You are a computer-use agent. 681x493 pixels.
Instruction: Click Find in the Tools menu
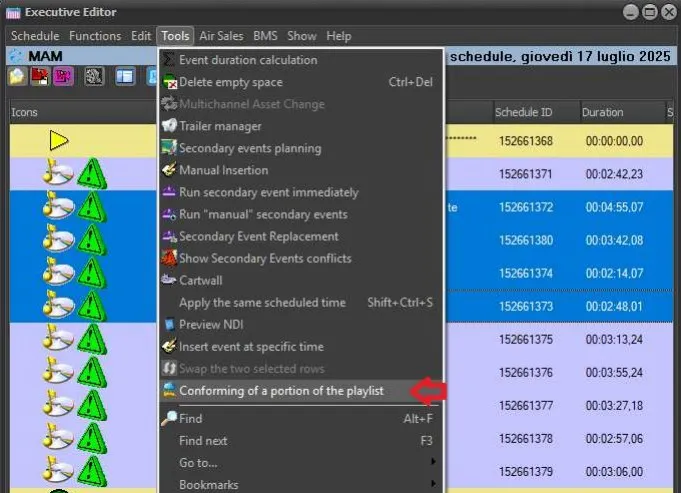coord(190,418)
